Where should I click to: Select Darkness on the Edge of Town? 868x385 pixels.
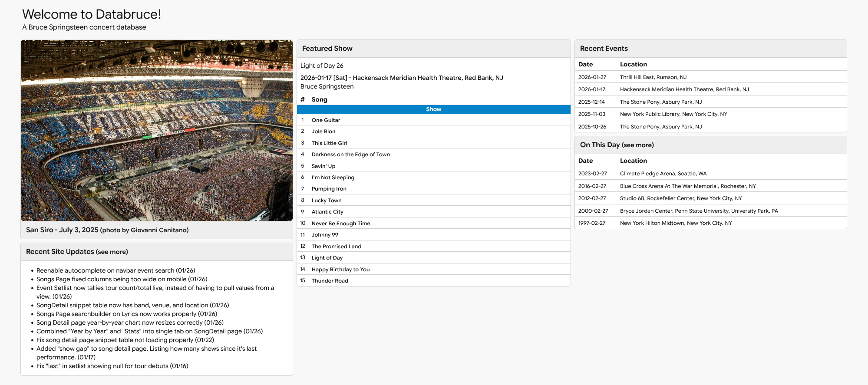350,155
